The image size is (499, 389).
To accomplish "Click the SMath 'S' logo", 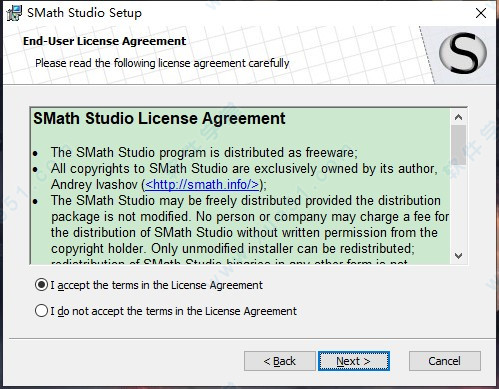I will (463, 53).
